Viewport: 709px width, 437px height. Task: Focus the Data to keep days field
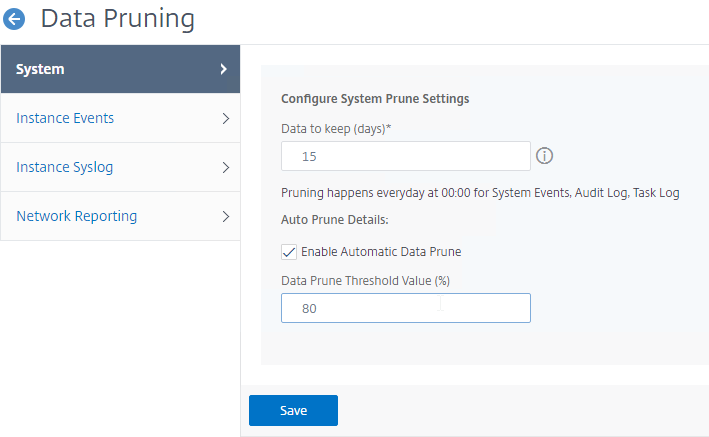click(x=406, y=156)
